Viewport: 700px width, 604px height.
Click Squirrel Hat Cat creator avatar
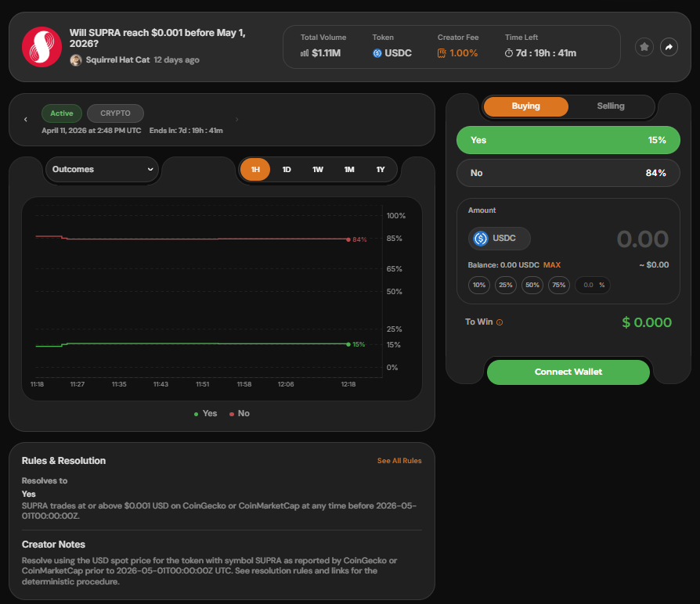[76, 59]
